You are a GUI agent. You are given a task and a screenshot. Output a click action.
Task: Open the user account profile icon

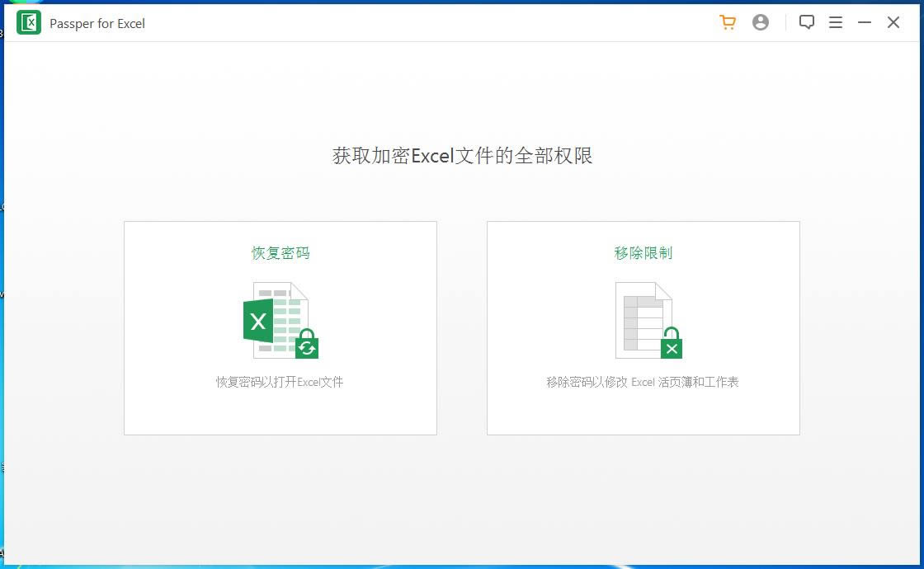[x=760, y=22]
